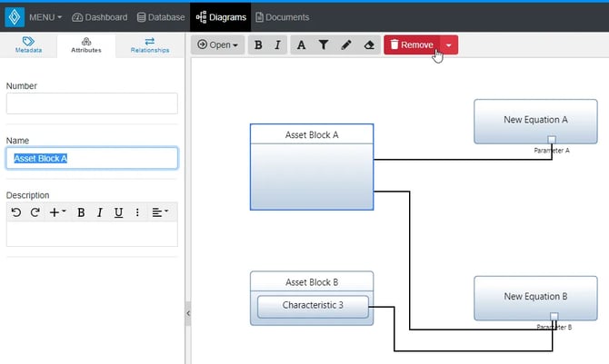Select the Asset Block A block
This screenshot has height=364, width=609.
312,167
